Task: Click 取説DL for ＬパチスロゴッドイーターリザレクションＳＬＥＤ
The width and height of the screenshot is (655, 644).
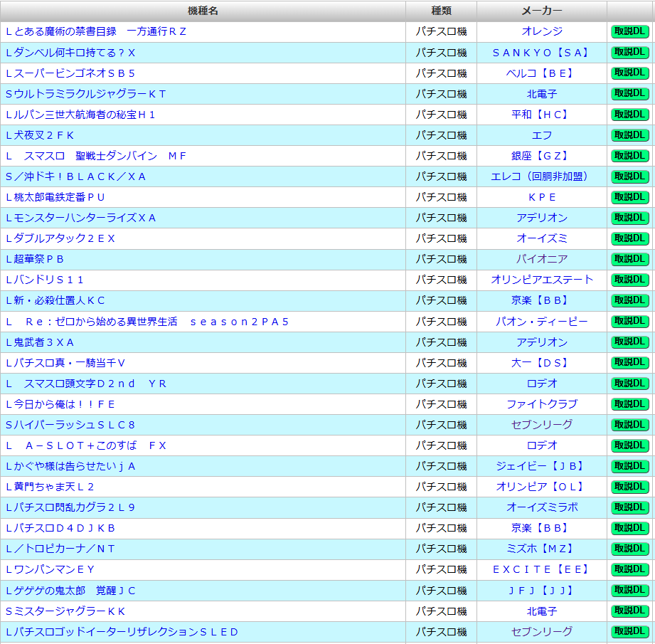Action: tap(630, 631)
